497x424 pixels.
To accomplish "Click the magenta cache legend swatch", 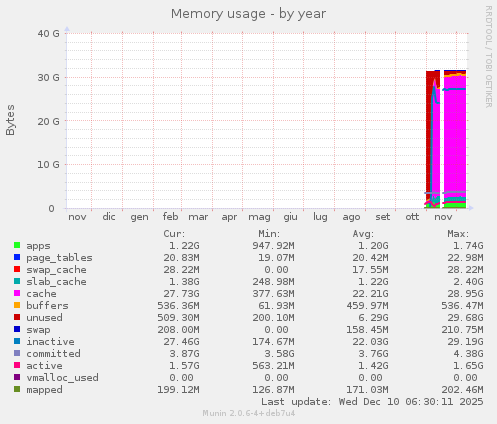I will click(x=17, y=293).
